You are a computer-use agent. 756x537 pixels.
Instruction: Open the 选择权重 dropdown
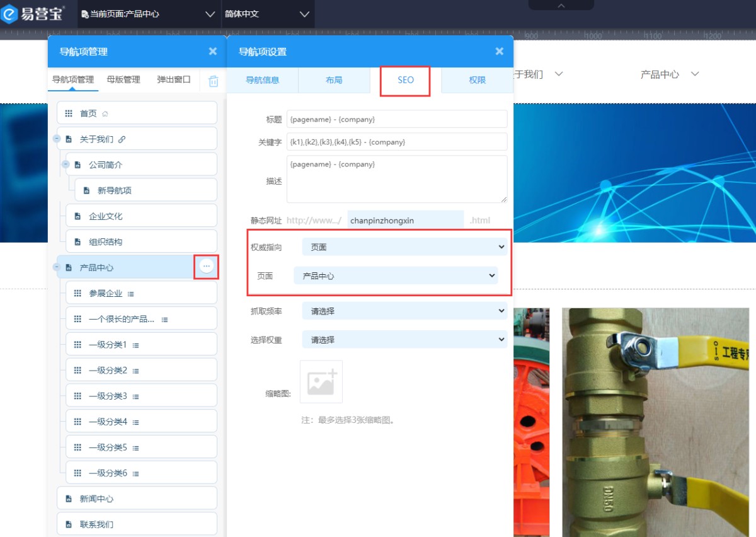(404, 339)
